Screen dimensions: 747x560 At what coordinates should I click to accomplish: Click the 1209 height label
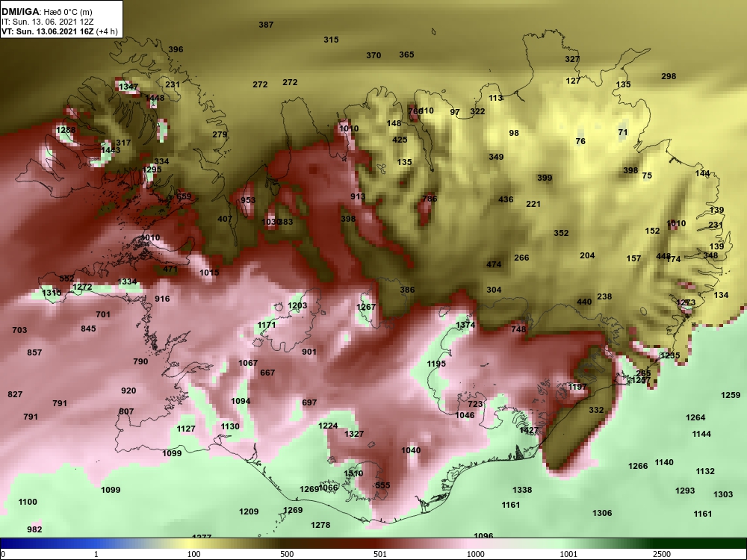point(249,512)
